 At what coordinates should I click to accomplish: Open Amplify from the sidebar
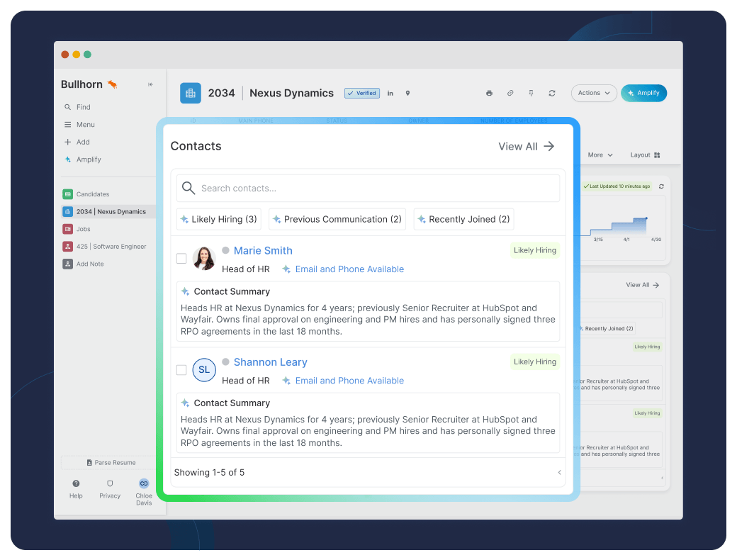(x=83, y=159)
